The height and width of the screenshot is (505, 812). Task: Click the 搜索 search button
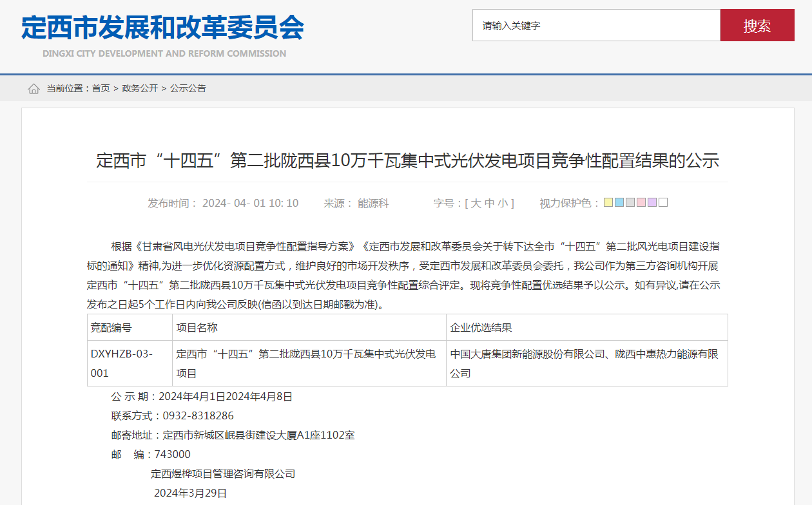[x=757, y=26]
